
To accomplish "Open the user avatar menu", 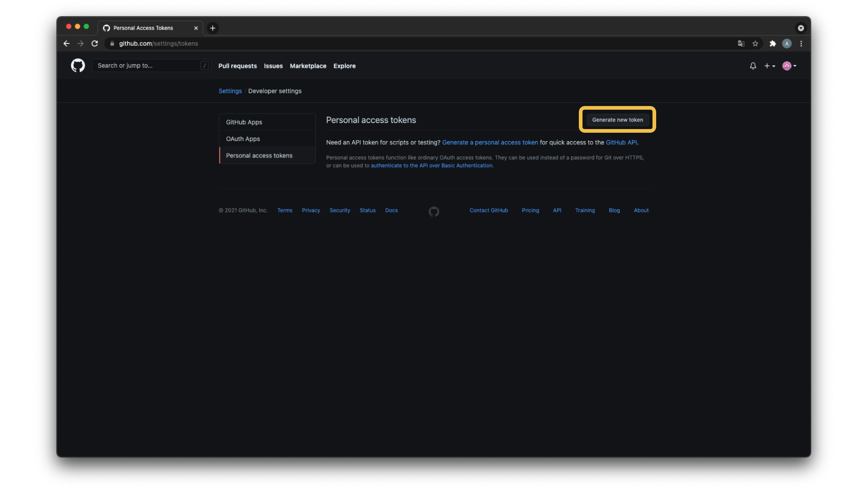I will coord(789,66).
